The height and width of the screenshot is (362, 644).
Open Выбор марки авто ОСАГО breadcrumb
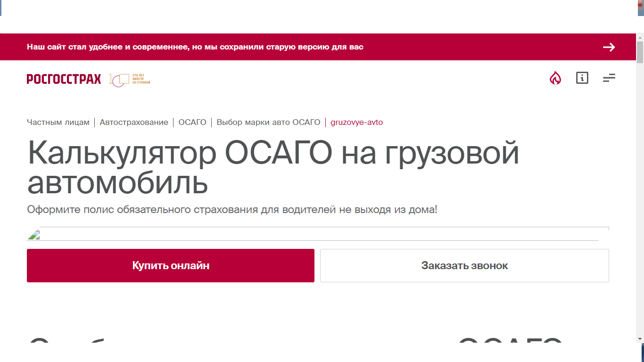pyautogui.click(x=268, y=122)
